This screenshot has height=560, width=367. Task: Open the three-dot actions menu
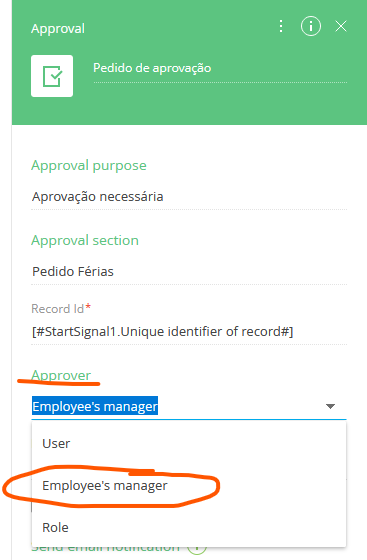click(x=281, y=26)
